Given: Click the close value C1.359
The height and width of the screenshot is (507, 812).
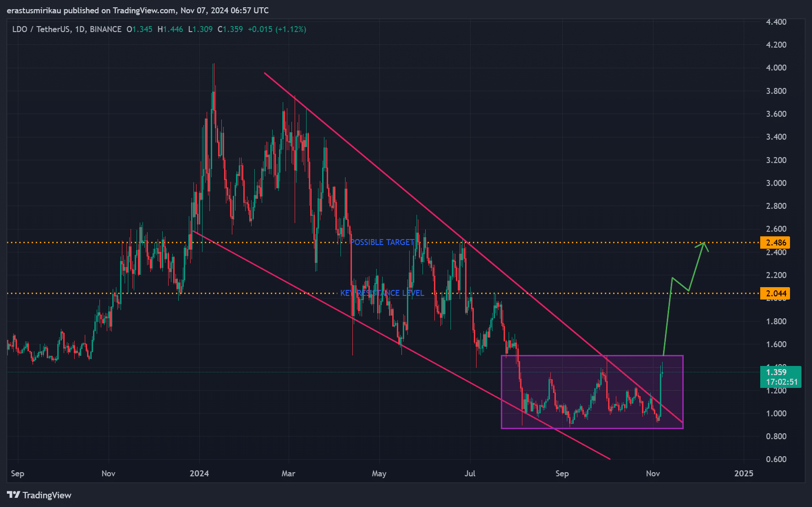Looking at the screenshot, I should 230,29.
